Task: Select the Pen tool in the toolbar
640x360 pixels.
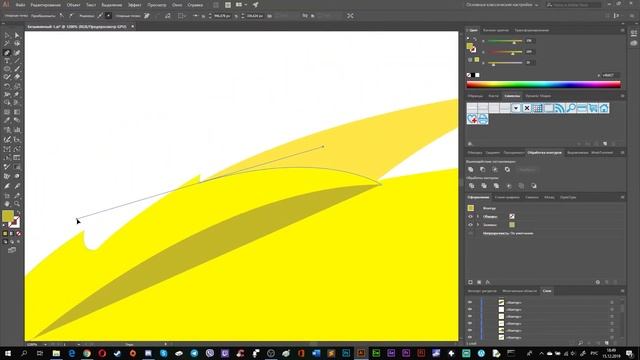Action: tap(7, 53)
